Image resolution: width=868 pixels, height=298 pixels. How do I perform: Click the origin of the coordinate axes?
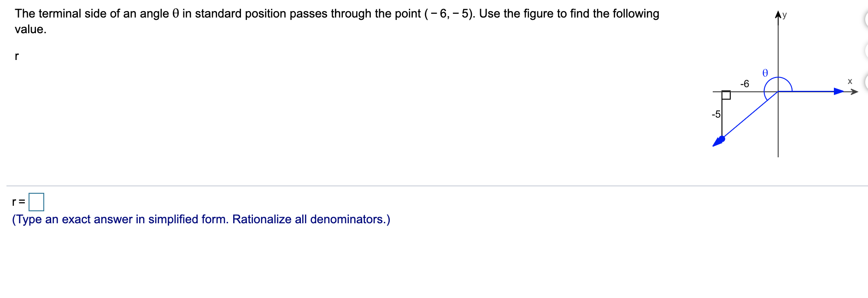(778, 91)
